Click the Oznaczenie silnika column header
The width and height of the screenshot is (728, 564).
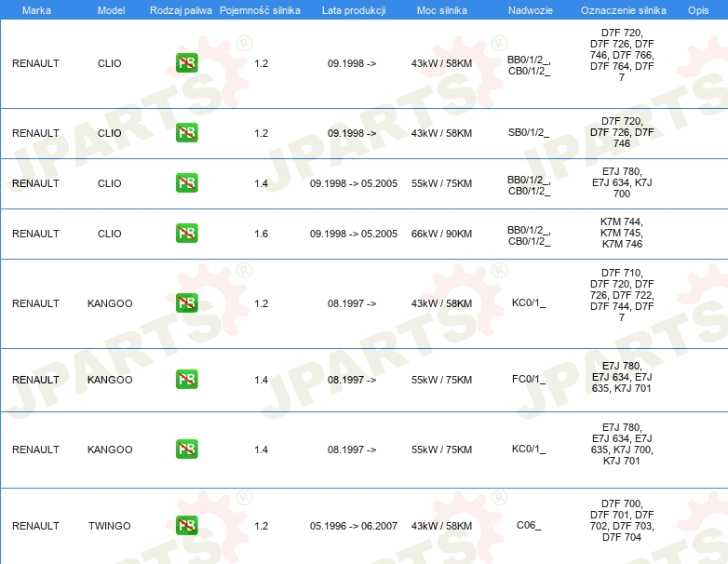624,10
